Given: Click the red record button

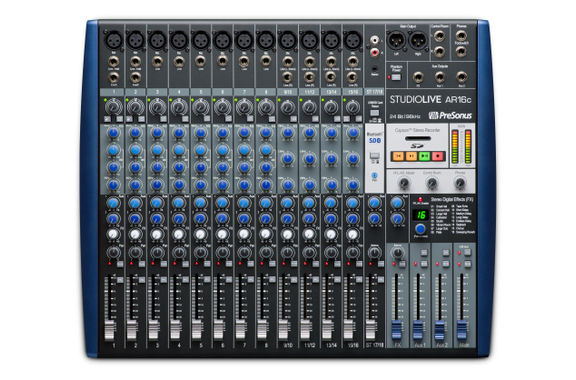Looking at the screenshot, I should coord(438,156).
